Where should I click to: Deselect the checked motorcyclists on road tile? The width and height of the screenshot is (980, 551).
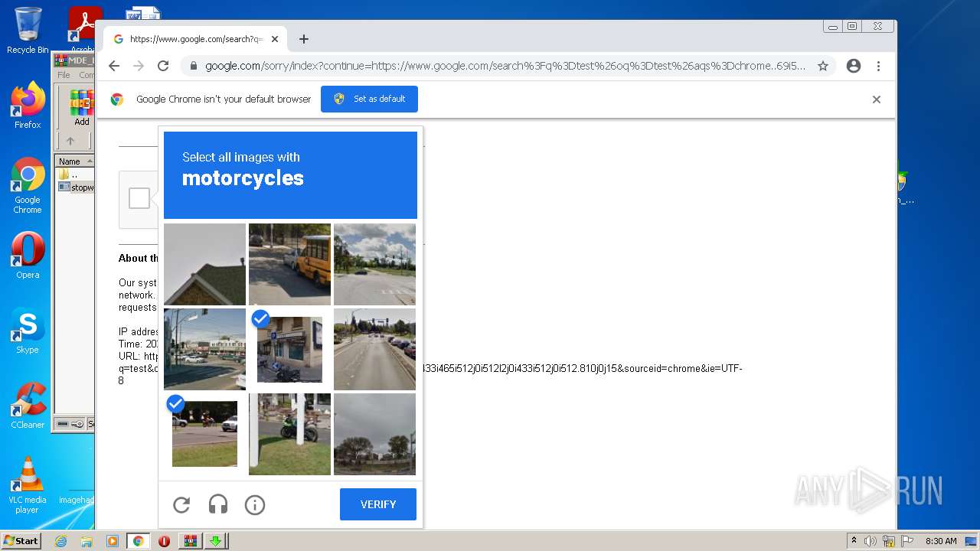204,434
